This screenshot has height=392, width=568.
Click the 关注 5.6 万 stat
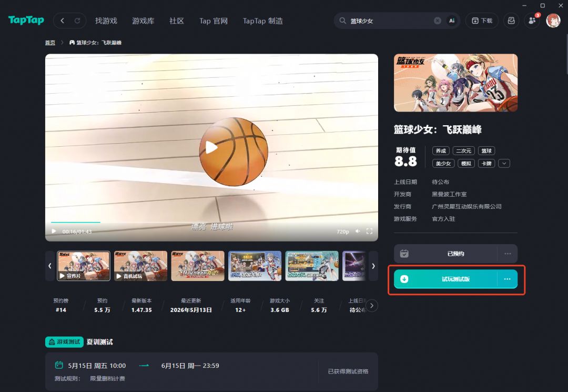(319, 305)
